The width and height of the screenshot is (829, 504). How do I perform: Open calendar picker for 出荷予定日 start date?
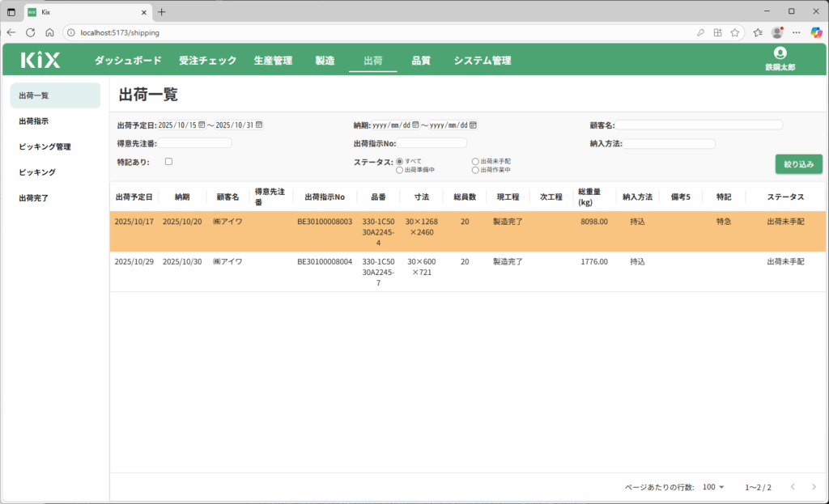click(x=202, y=125)
